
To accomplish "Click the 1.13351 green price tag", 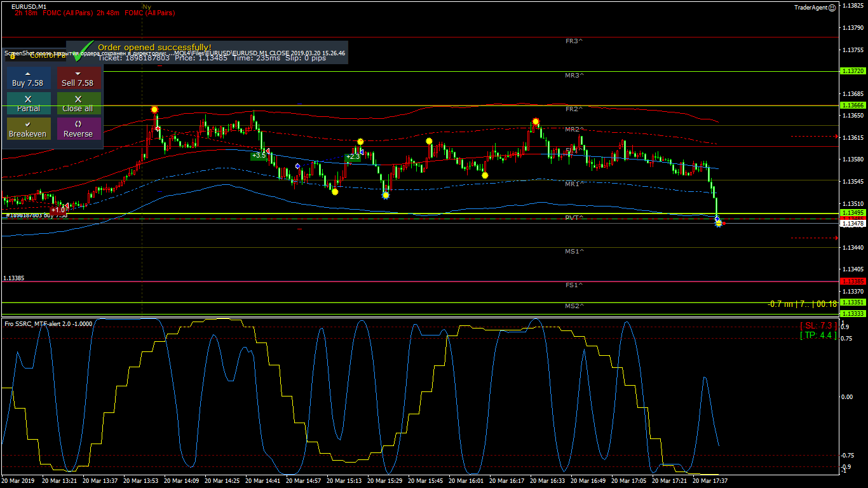I will point(852,302).
